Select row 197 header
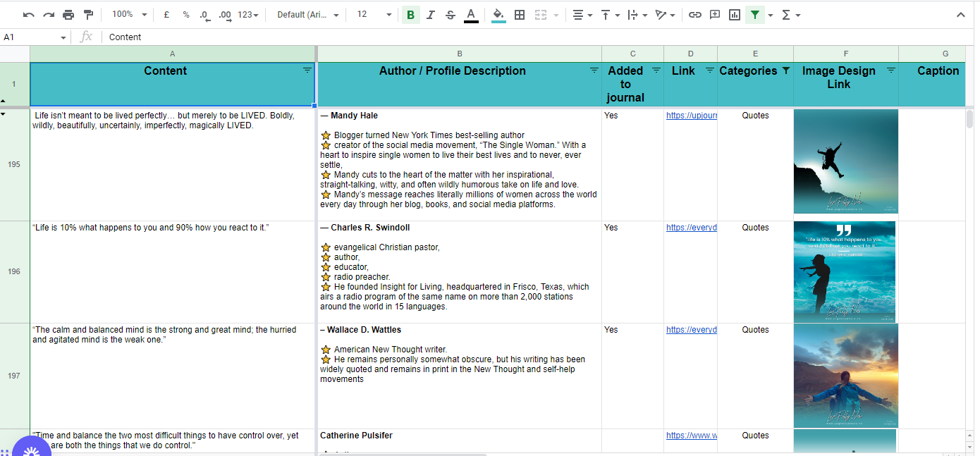 [14, 376]
